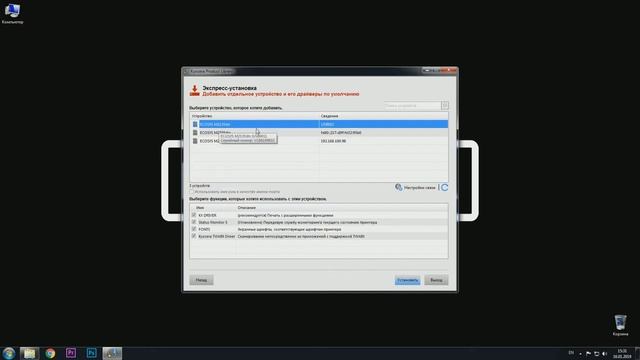
Task: Open File Explorer from the taskbar
Action: click(x=29, y=353)
